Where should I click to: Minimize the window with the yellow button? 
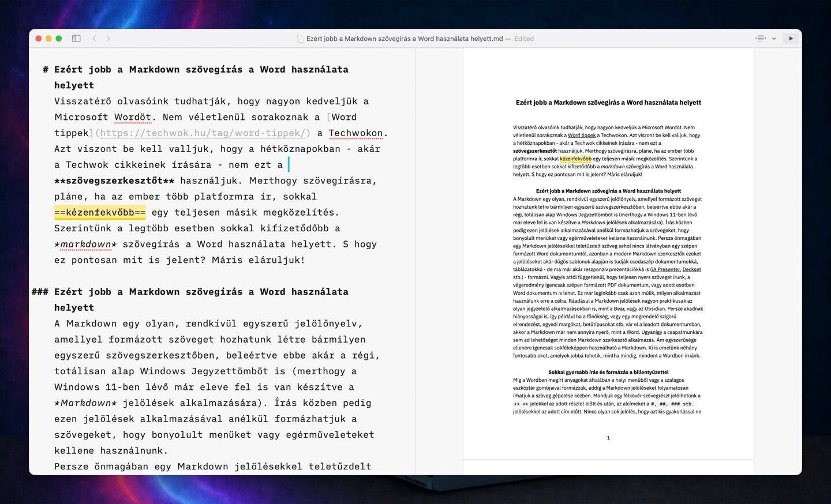pos(48,39)
